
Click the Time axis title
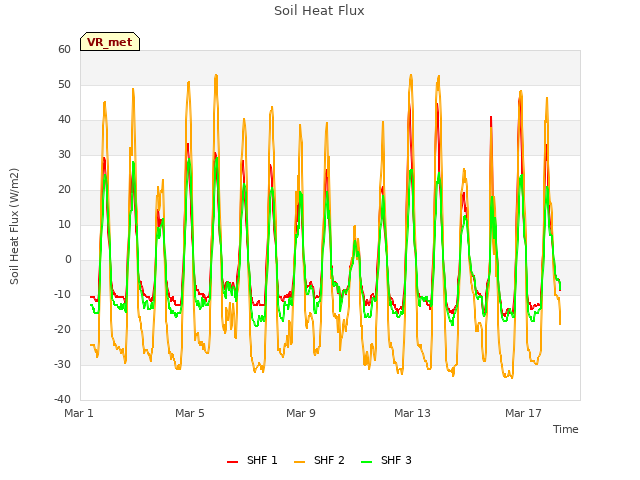566,429
